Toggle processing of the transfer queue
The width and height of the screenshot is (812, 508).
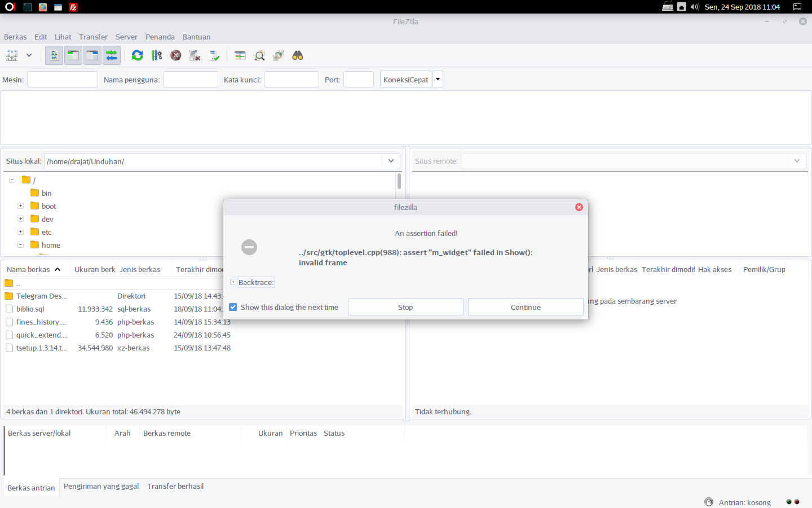coord(157,55)
